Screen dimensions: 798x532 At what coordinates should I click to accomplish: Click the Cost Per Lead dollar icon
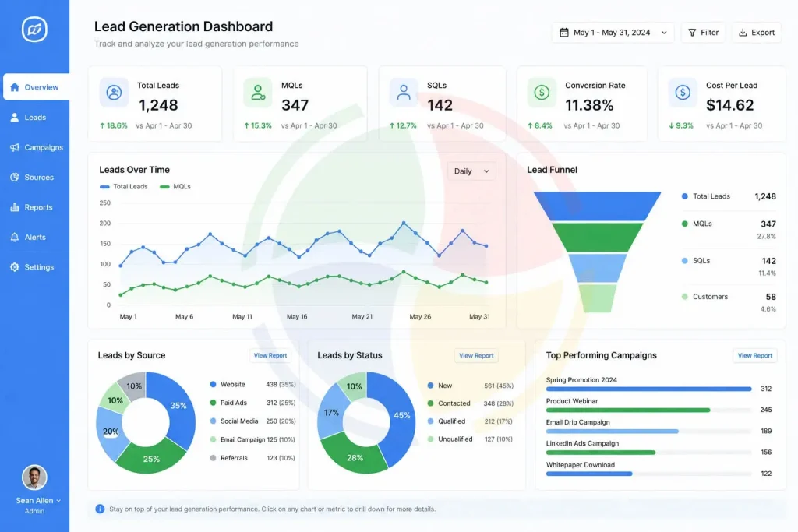pos(683,93)
